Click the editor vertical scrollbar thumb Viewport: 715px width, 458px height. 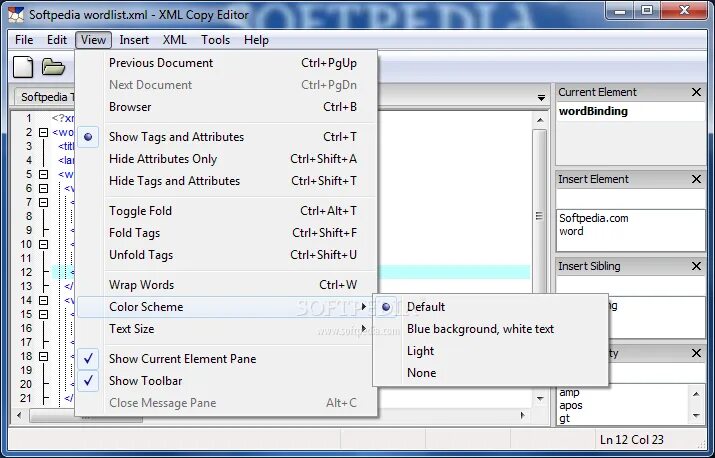click(x=540, y=215)
